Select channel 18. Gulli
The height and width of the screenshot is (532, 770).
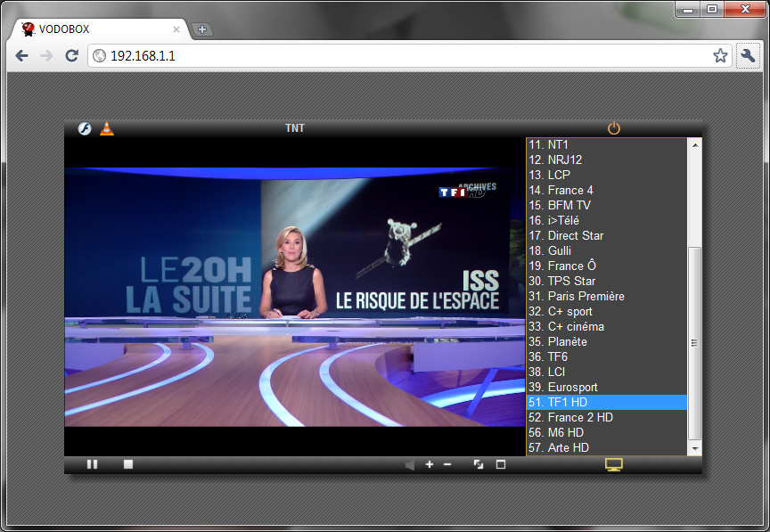(607, 251)
